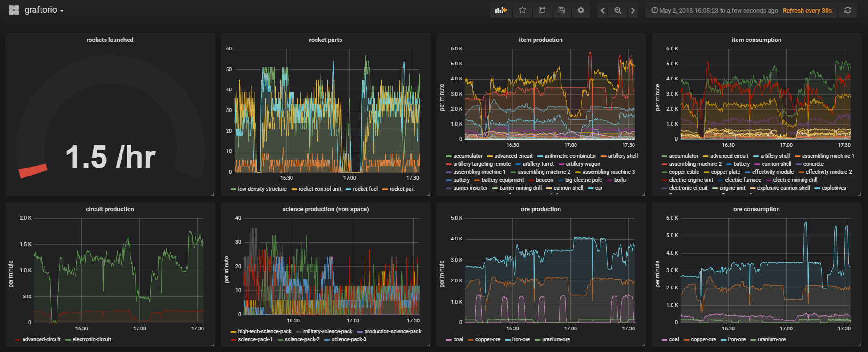The image size is (868, 352).
Task: Click the Grafana logo menu icon
Action: point(14,10)
